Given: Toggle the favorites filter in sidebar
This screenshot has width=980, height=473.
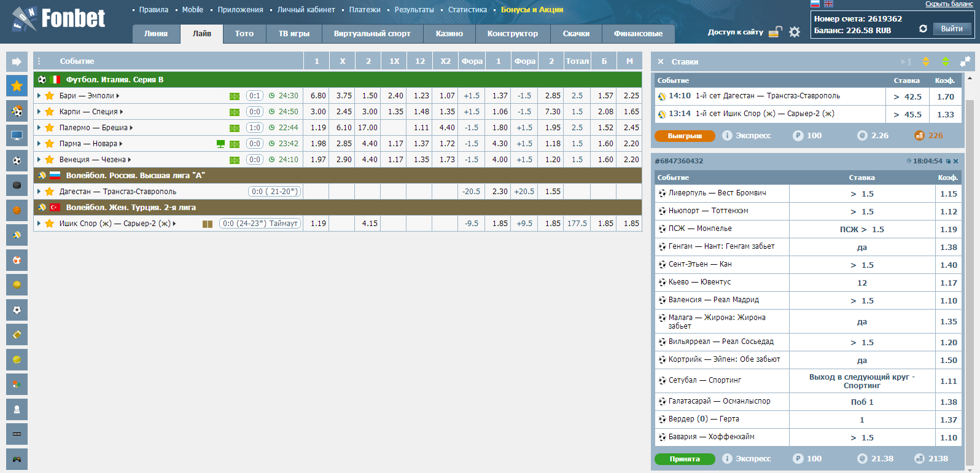Looking at the screenshot, I should tap(17, 85).
